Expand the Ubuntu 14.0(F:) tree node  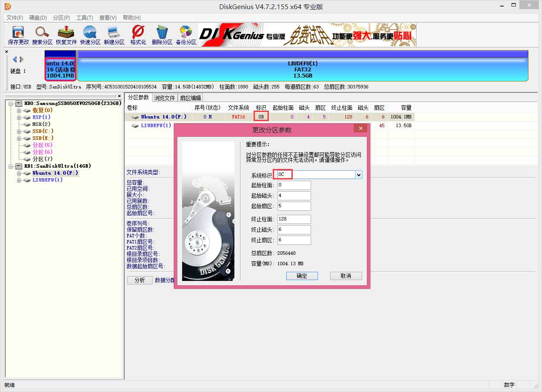pyautogui.click(x=19, y=173)
